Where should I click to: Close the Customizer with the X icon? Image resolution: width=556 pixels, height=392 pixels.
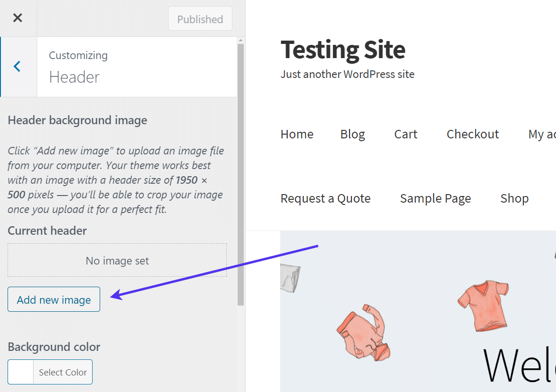coord(17,18)
